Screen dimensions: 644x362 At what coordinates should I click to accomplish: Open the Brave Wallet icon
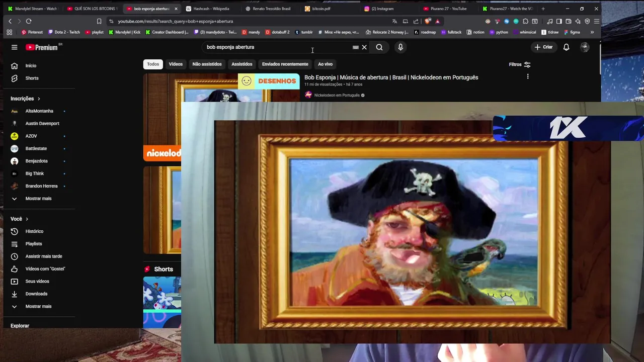click(569, 21)
